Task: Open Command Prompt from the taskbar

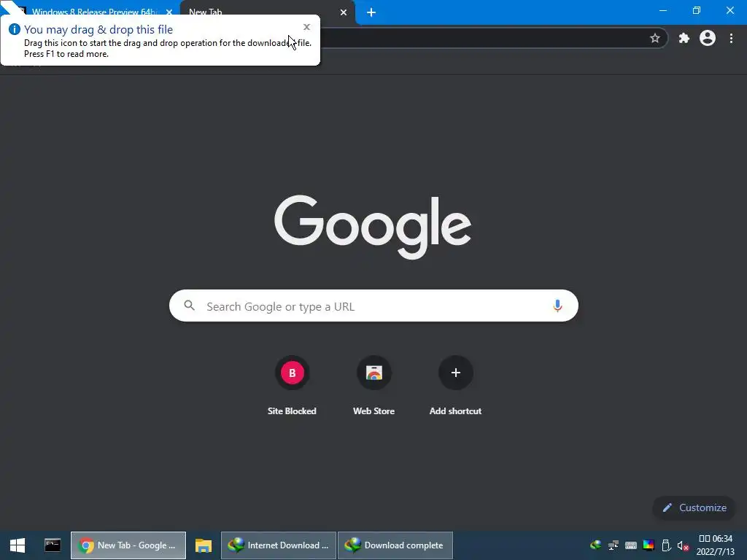Action: click(53, 545)
